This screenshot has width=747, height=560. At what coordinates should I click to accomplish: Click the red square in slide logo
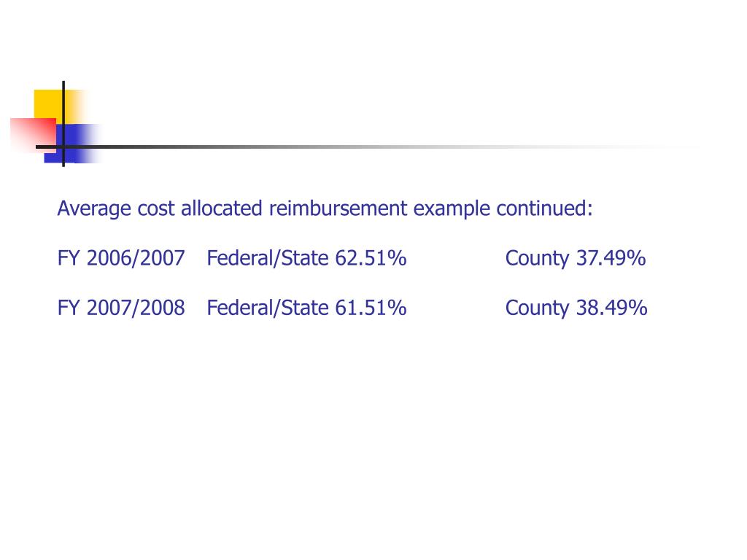coord(33,135)
